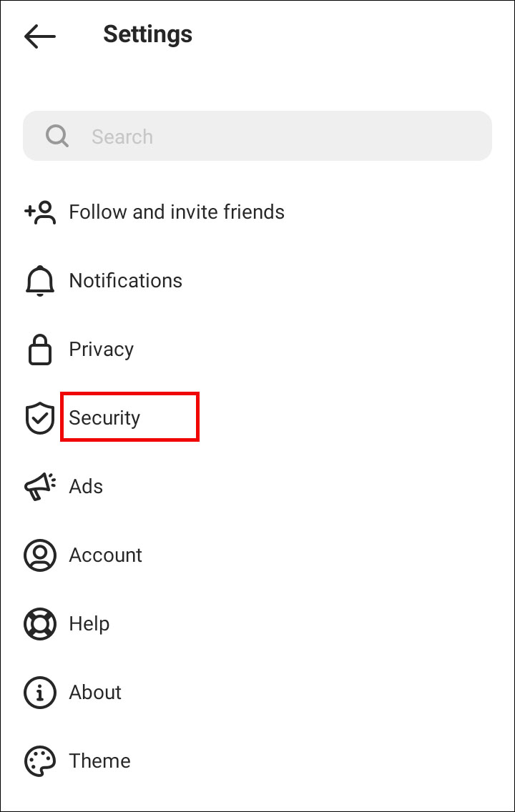The image size is (515, 812).
Task: Open the Account settings entry
Action: click(x=106, y=555)
